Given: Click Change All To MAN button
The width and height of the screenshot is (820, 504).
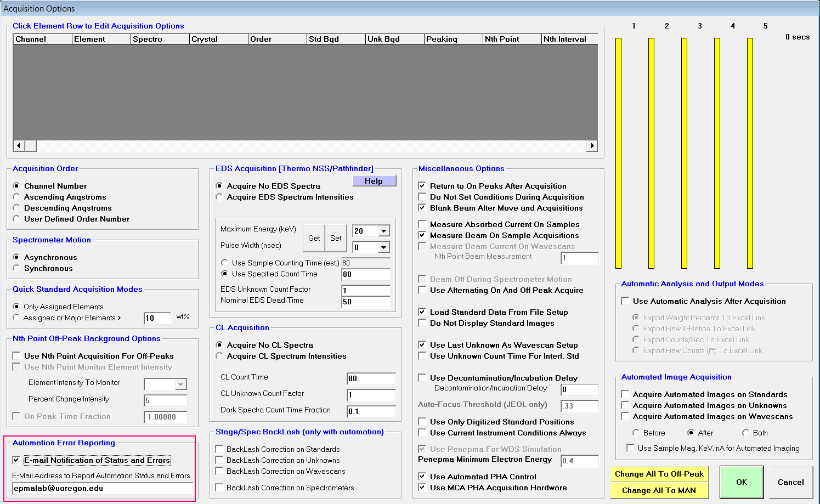Looking at the screenshot, I should coord(659,490).
